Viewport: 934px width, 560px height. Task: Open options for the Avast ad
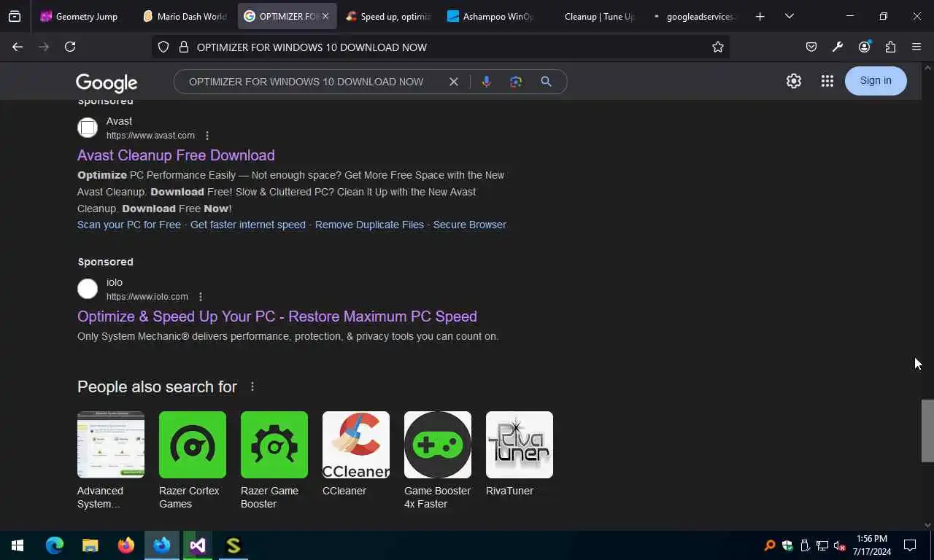[x=207, y=136]
